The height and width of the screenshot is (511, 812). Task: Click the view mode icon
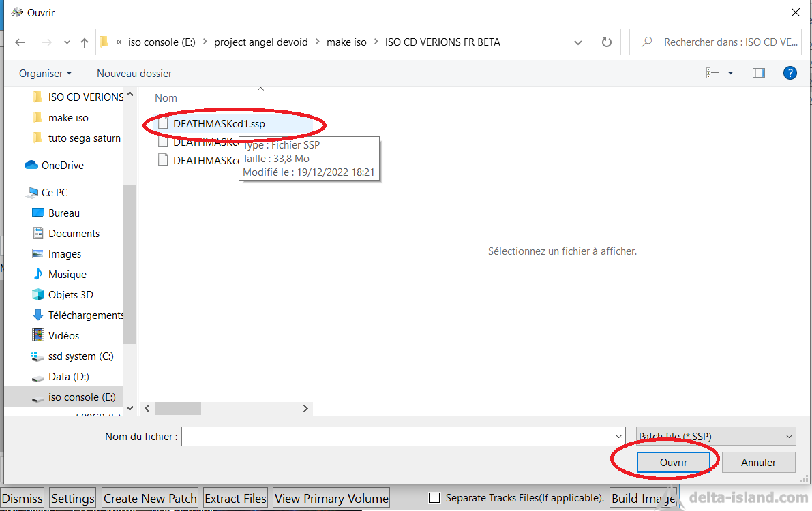712,73
